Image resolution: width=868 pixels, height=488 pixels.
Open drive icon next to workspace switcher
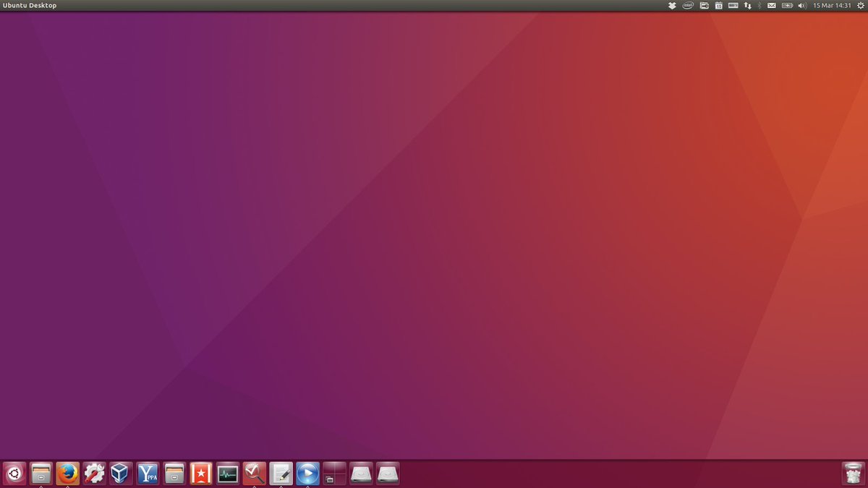361,474
